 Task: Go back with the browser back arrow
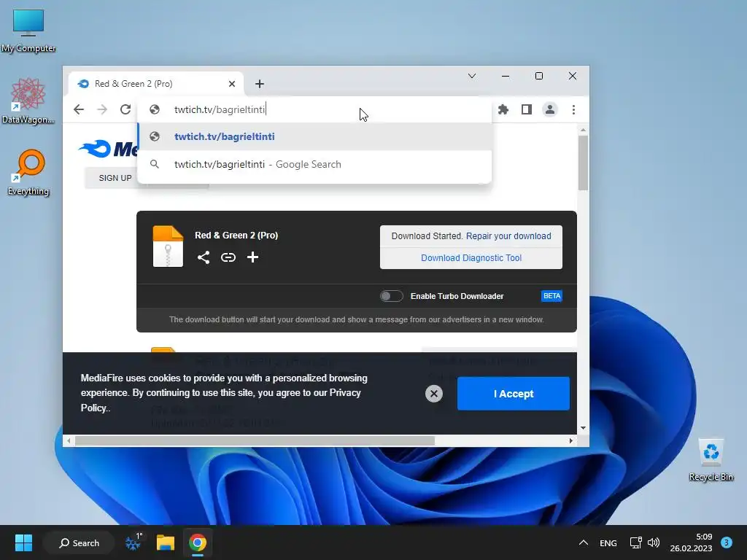79,109
